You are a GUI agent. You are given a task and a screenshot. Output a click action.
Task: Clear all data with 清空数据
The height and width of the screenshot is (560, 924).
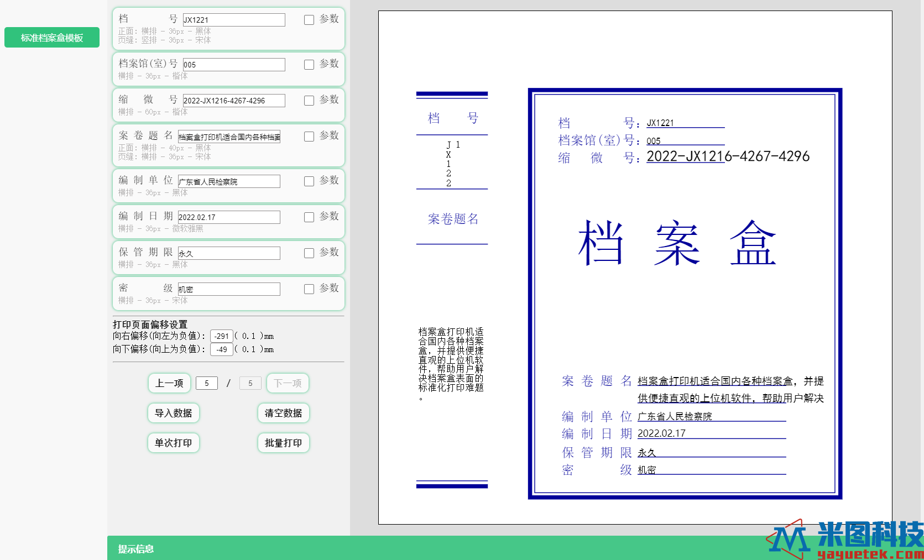[283, 413]
